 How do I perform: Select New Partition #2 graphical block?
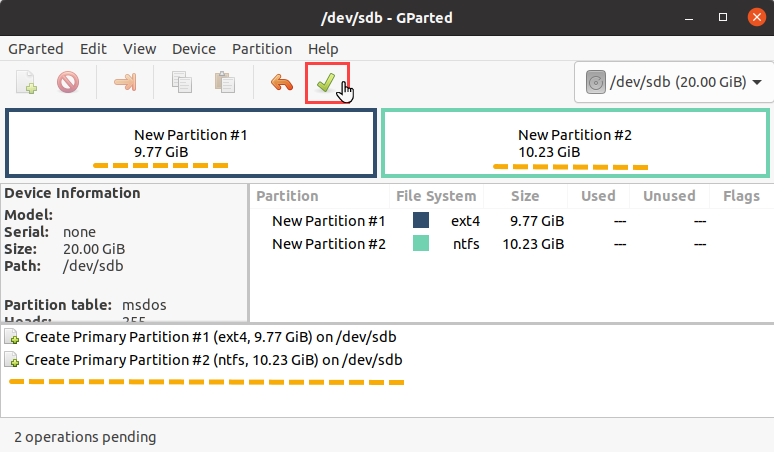click(x=576, y=143)
